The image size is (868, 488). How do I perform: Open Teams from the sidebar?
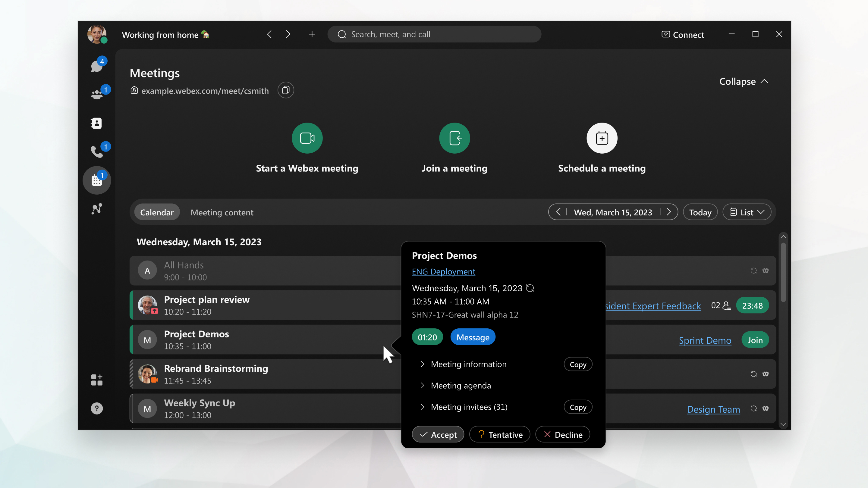(97, 94)
